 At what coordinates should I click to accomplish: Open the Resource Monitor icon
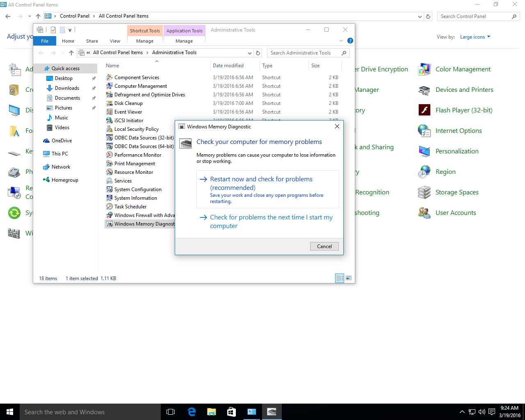(109, 172)
